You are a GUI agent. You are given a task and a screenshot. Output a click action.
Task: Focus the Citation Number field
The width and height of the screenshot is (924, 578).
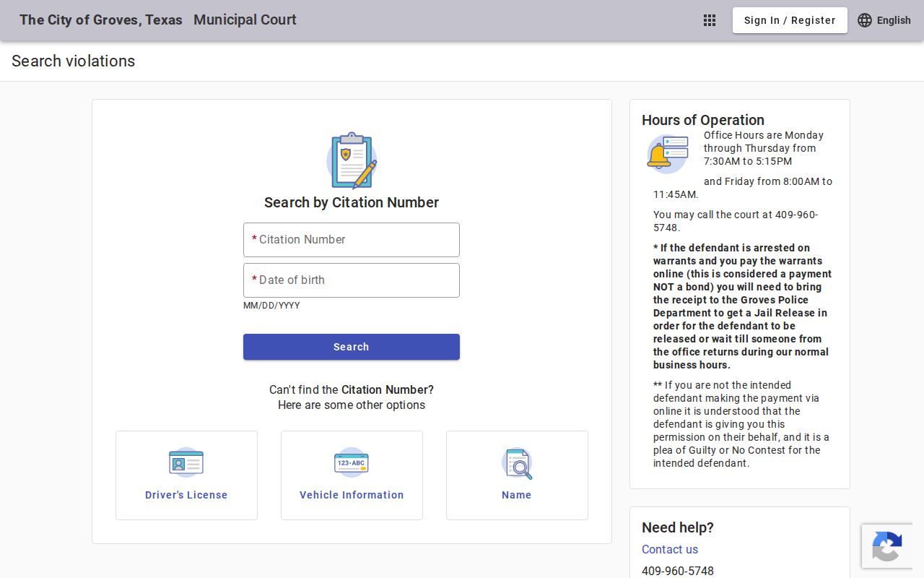pyautogui.click(x=352, y=240)
